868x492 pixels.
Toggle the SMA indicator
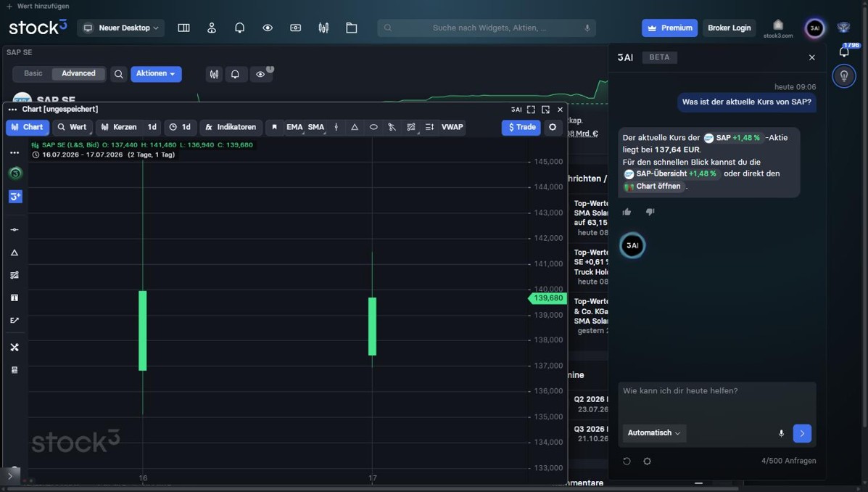[316, 127]
